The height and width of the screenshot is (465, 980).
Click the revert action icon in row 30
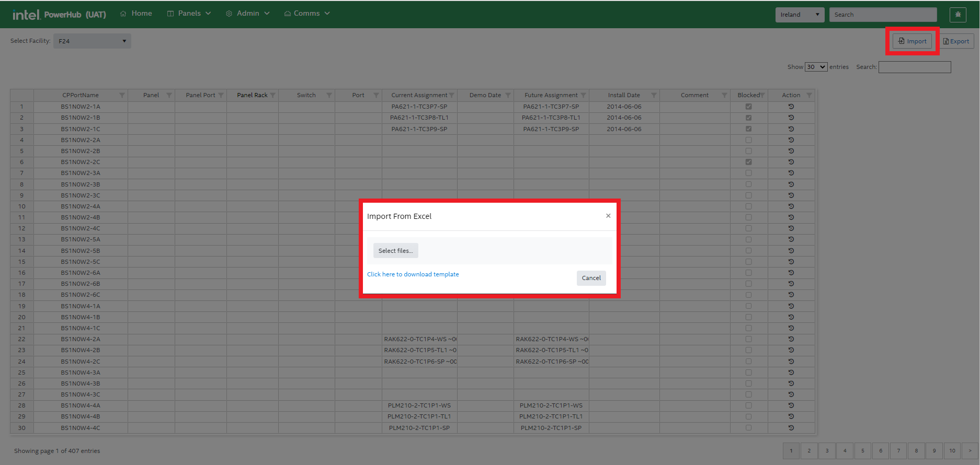(x=791, y=428)
